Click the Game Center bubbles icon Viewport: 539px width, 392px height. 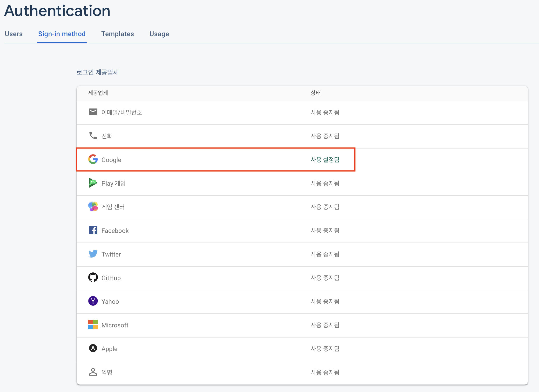coord(93,207)
